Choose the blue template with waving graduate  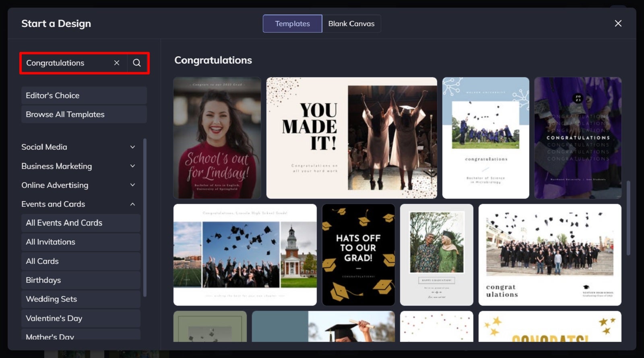click(323, 326)
